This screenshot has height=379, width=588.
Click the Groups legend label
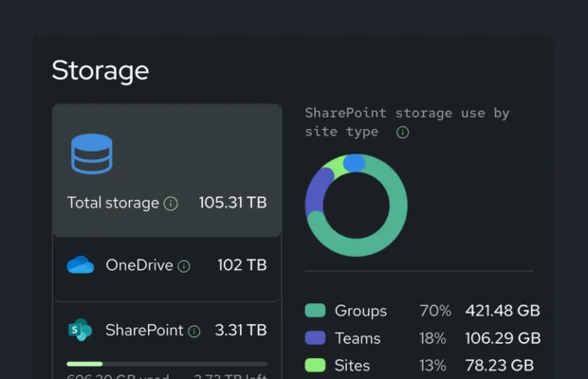coord(360,311)
